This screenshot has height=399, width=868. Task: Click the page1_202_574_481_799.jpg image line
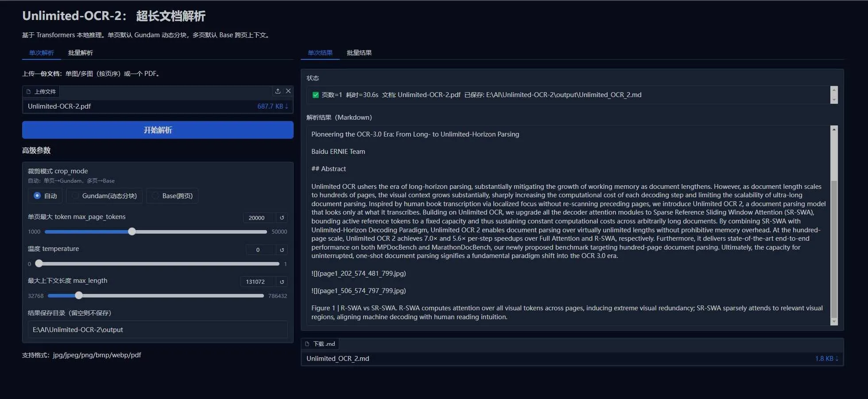(x=359, y=274)
